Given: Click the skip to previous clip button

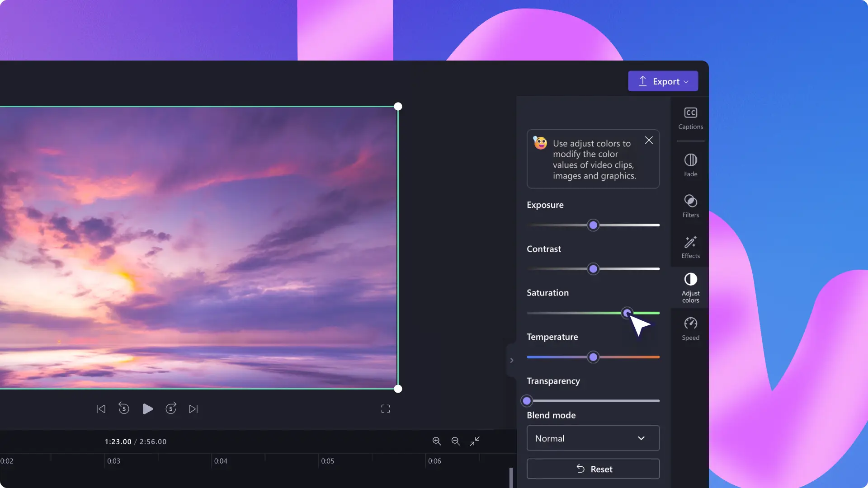Looking at the screenshot, I should (x=100, y=408).
